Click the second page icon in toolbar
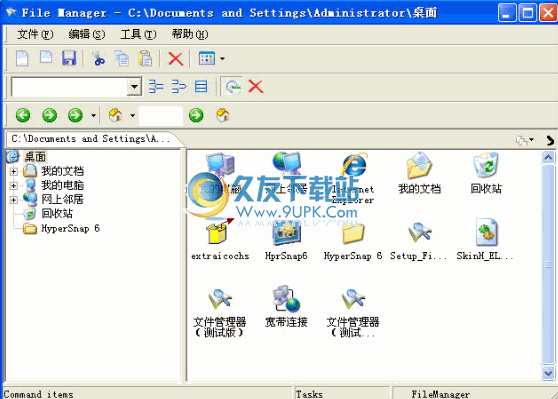 (x=46, y=58)
